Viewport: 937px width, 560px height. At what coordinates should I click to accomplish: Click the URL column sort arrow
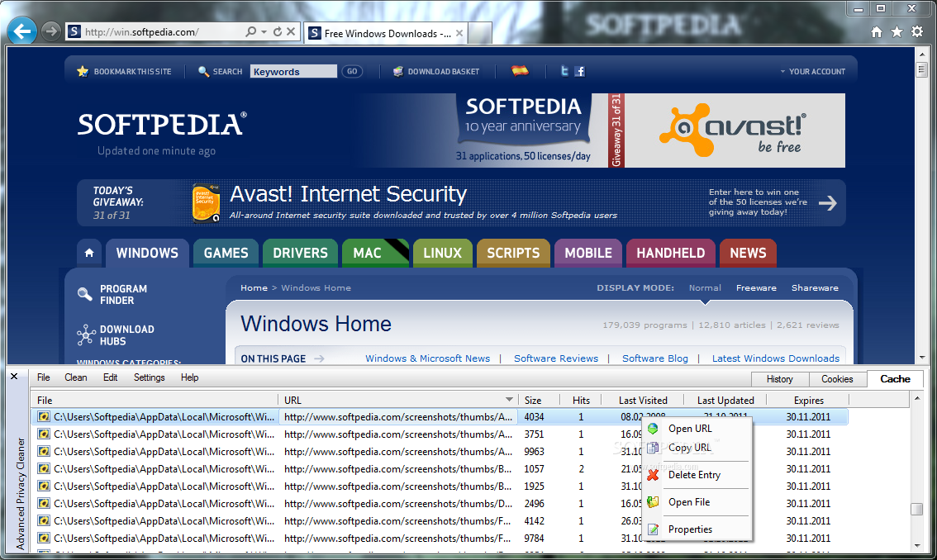pyautogui.click(x=509, y=400)
